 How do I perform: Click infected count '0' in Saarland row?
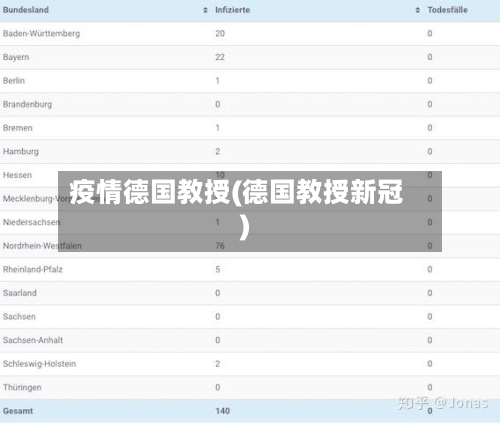[x=218, y=293]
